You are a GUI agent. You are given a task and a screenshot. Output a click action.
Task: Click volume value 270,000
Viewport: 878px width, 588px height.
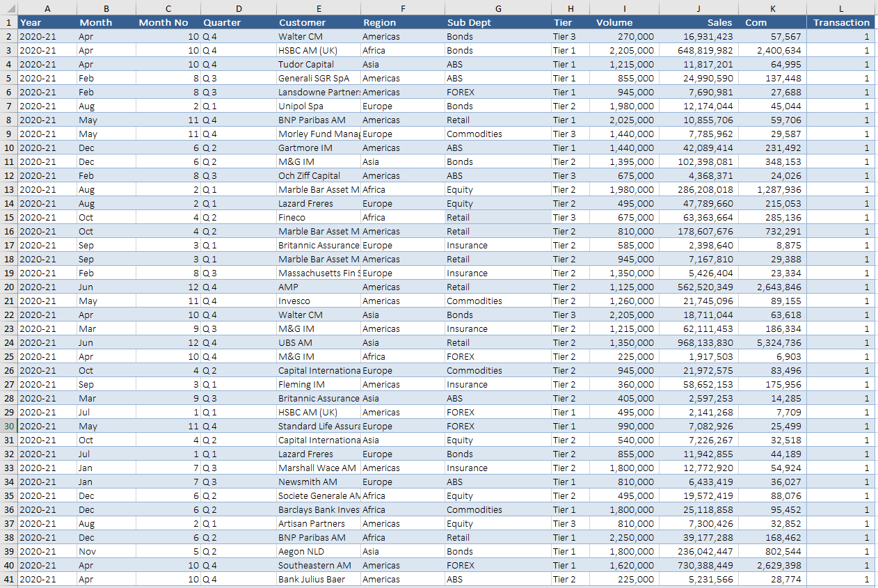(624, 36)
